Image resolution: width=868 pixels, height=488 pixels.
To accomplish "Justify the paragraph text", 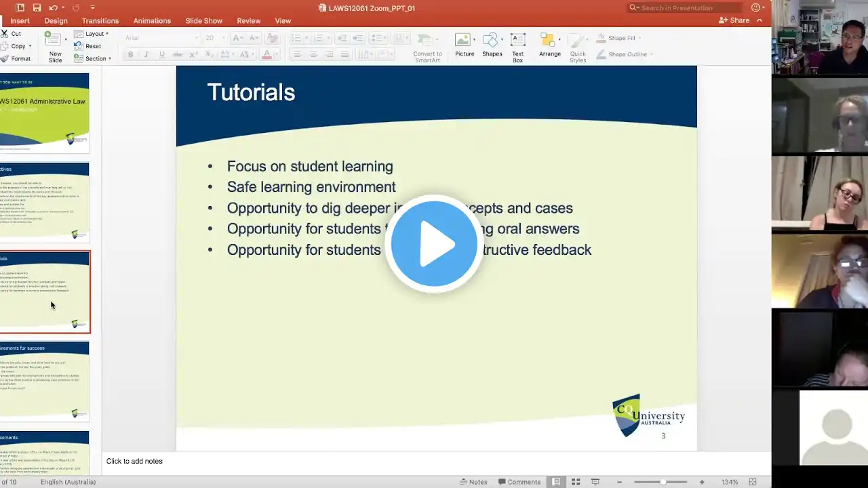I will 345,54.
